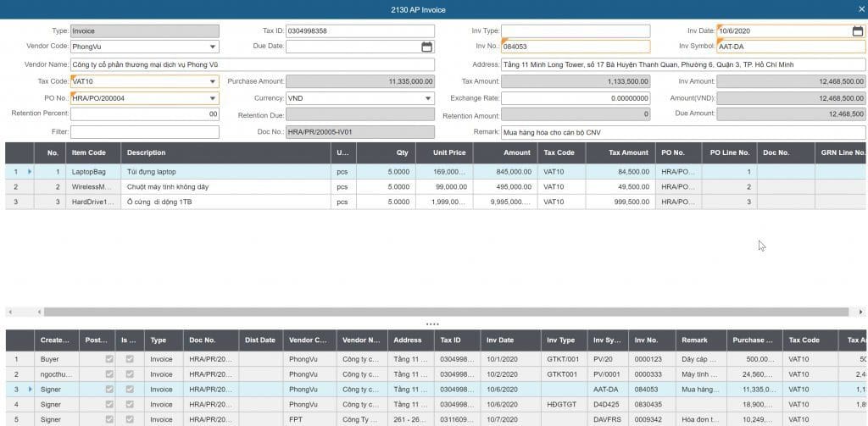This screenshot has height=426, width=868.
Task: Sort by the Unit Price column header
Action: coord(449,153)
